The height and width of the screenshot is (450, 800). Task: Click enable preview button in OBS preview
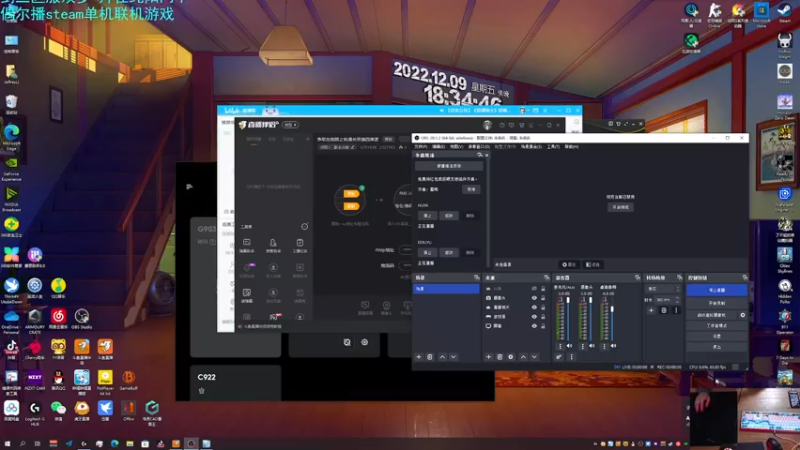tap(620, 207)
